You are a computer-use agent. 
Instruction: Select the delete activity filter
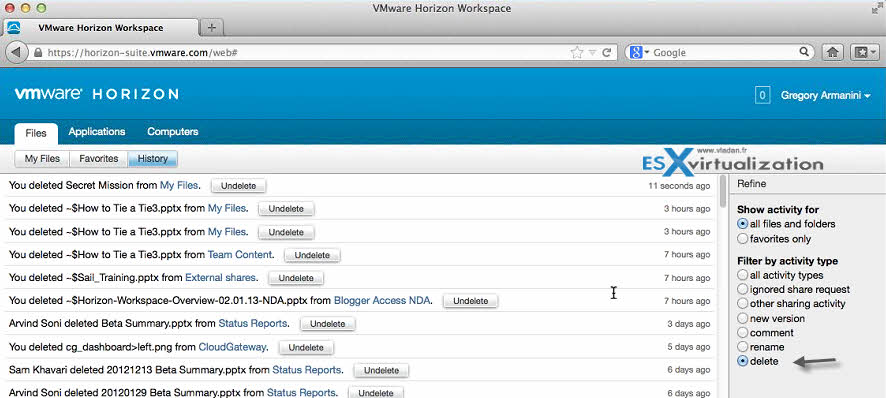click(743, 361)
